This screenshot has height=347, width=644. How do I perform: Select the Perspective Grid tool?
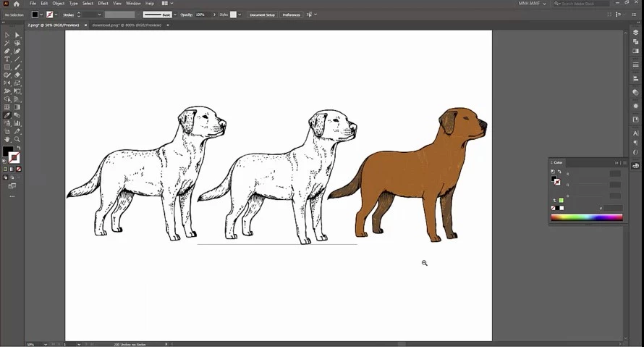point(17,99)
